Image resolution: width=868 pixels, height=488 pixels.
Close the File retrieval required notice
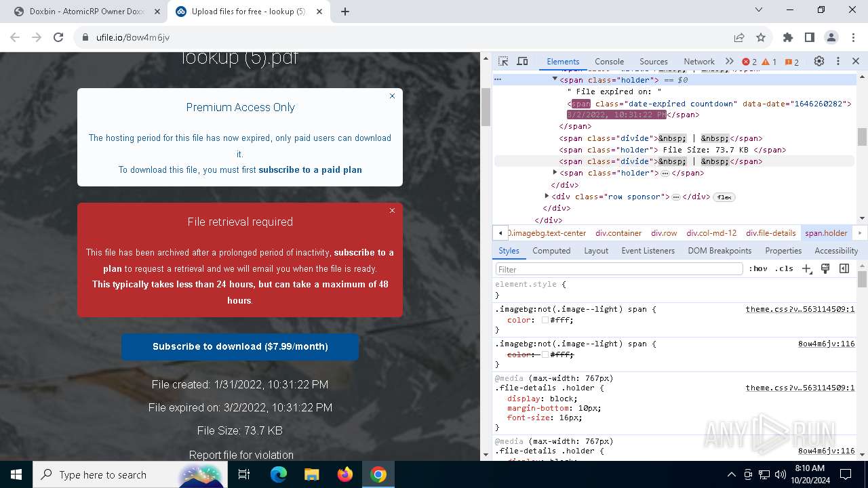coord(392,211)
